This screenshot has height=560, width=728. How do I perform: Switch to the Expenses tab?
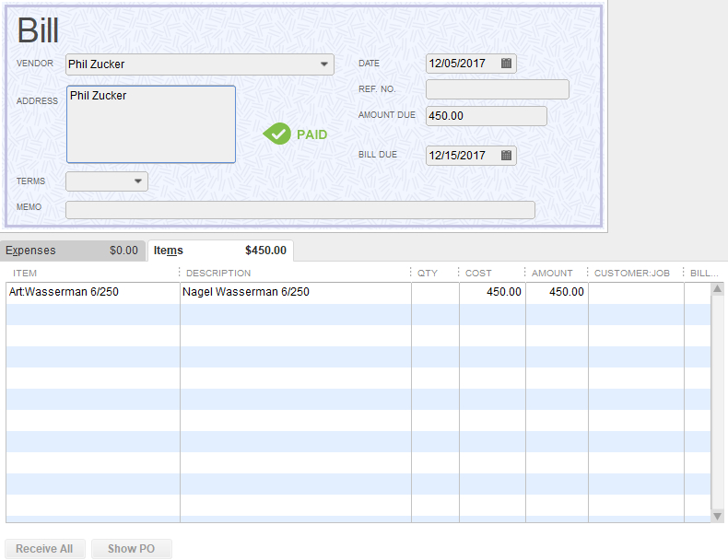pyautogui.click(x=72, y=251)
